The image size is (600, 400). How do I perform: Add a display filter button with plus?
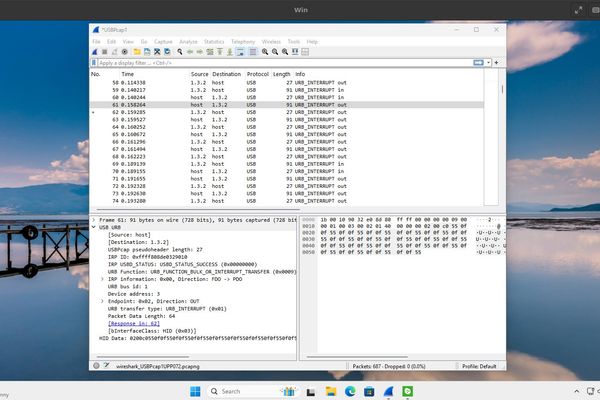[496, 62]
